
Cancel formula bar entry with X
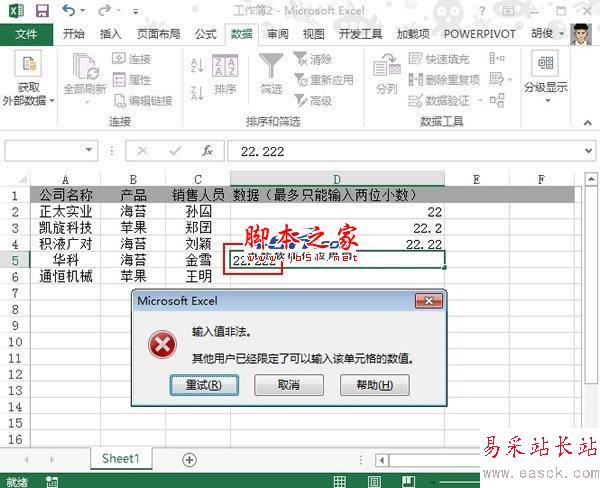point(142,151)
